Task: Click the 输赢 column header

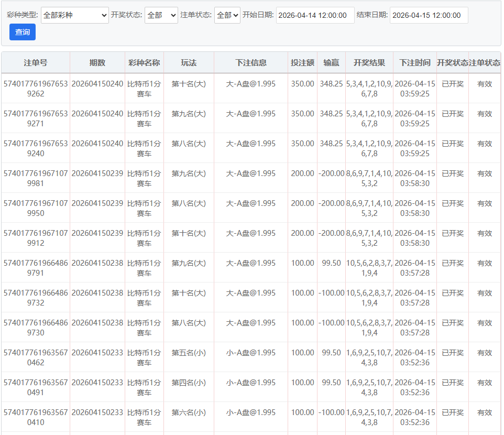Action: tap(331, 62)
